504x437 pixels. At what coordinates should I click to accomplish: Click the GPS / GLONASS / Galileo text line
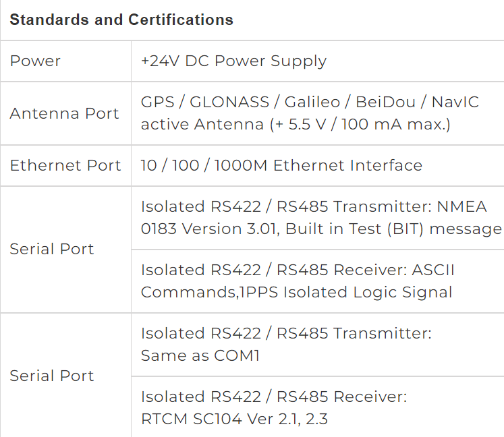click(310, 103)
